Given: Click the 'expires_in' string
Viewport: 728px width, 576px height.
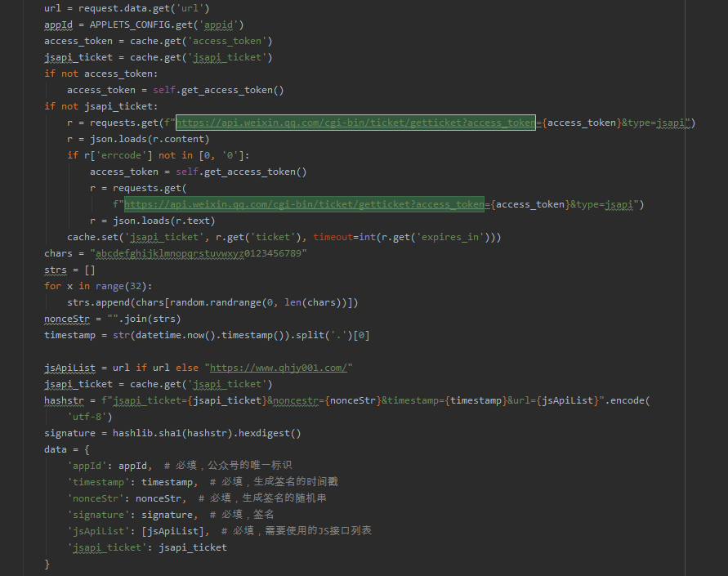Looking at the screenshot, I should coord(450,237).
